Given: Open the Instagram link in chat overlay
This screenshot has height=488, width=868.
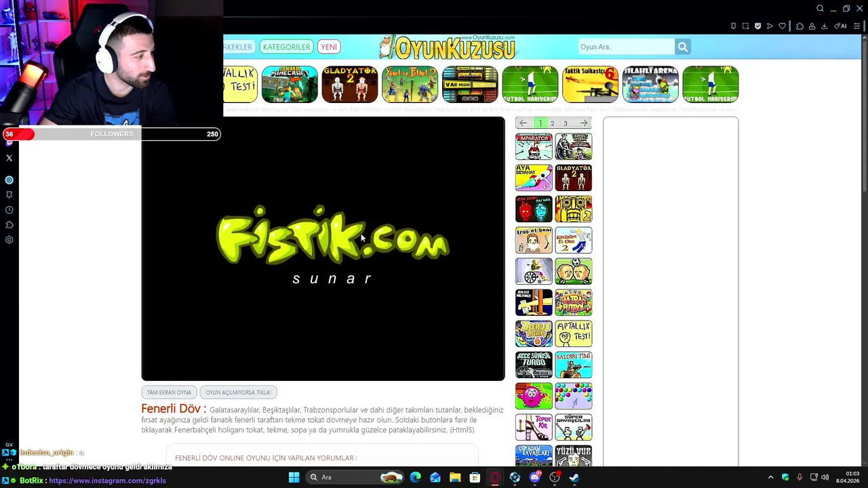Looking at the screenshot, I should coord(107,481).
